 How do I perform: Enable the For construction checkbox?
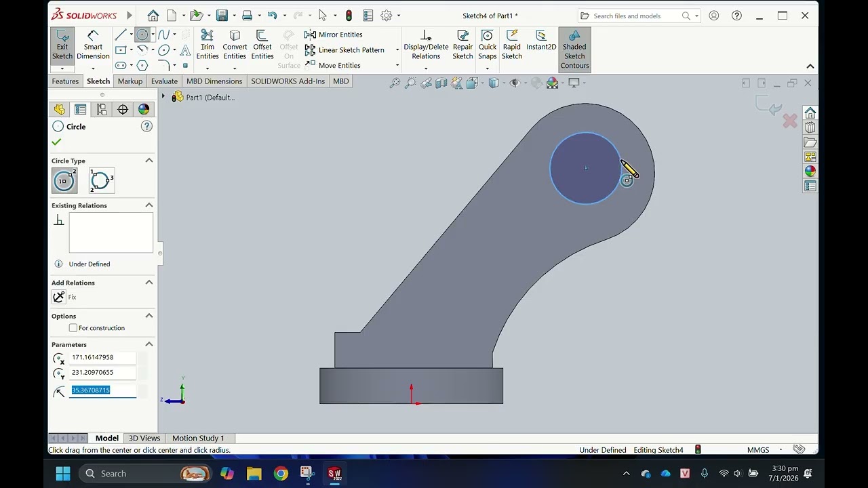(73, 328)
